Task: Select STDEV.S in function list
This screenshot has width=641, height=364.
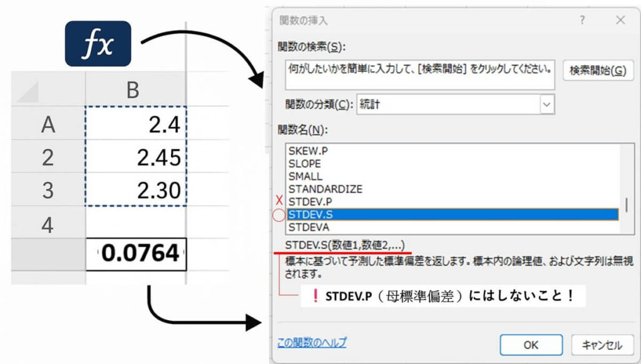Action: pos(453,215)
